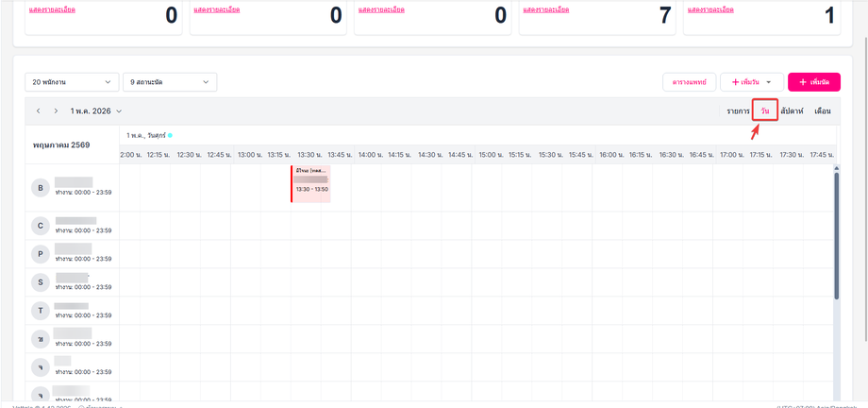
Task: Open the 20 พนักงาน staff dropdown
Action: tap(72, 82)
